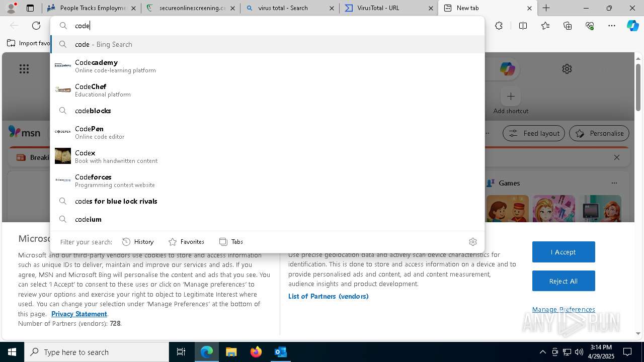The image size is (644, 362).
Task: Click Reject All cookies button
Action: coord(563,281)
